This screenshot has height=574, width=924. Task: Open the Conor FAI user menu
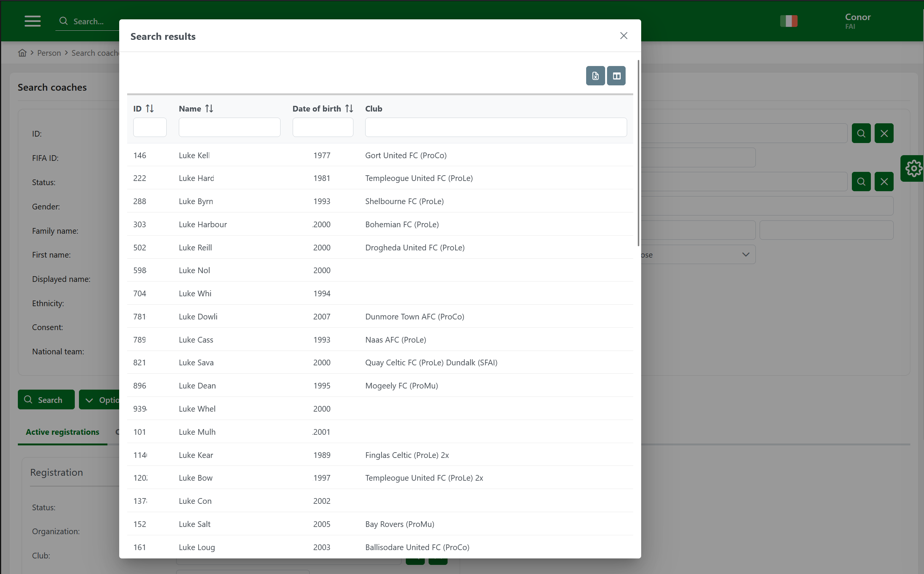click(x=857, y=21)
